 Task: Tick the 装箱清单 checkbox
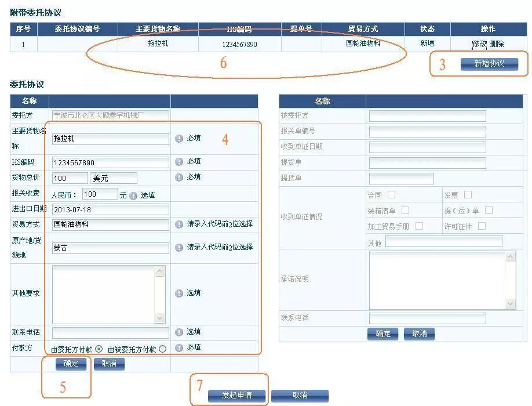coord(406,210)
